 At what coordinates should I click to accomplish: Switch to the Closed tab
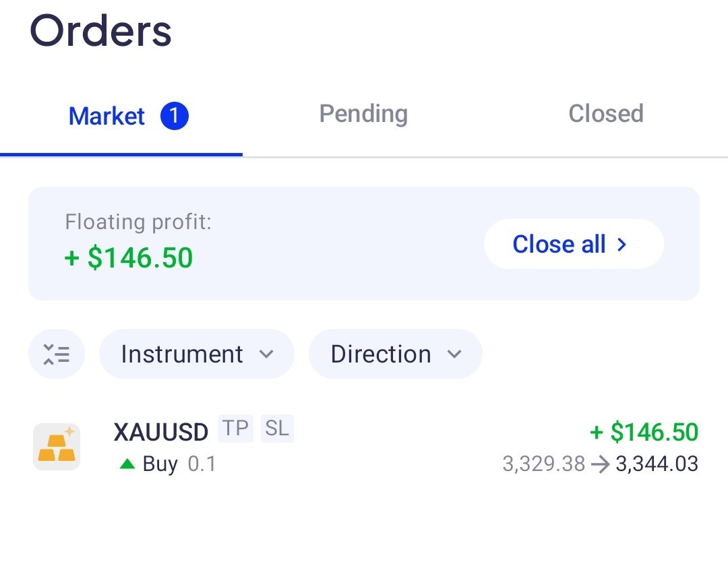tap(606, 114)
